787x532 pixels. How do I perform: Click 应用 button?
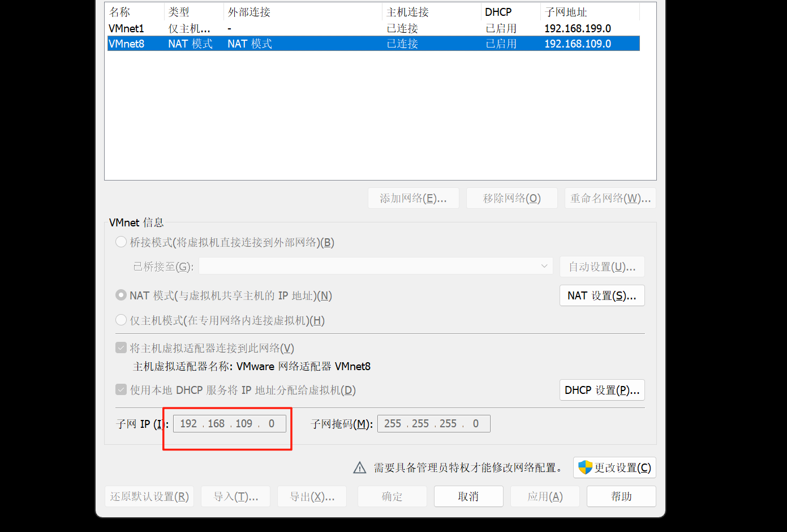click(x=545, y=496)
